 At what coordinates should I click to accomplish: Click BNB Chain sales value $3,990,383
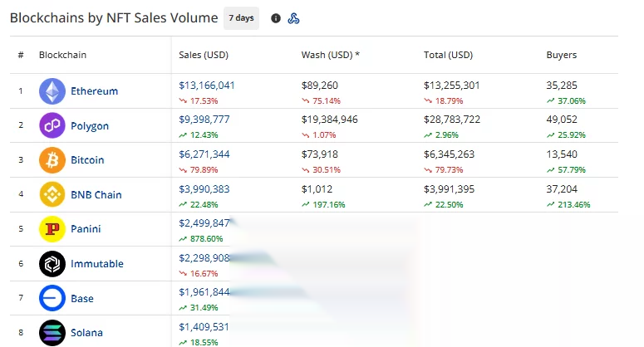[204, 189]
